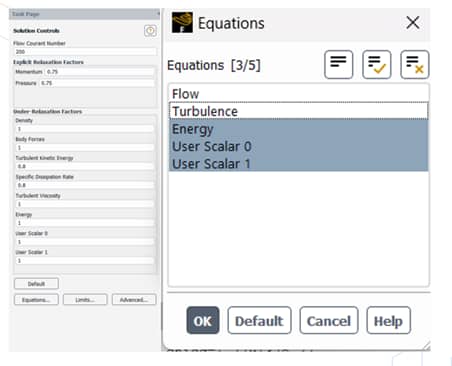Select the Flow equation
Screen dimensions: 452x366
(299, 94)
